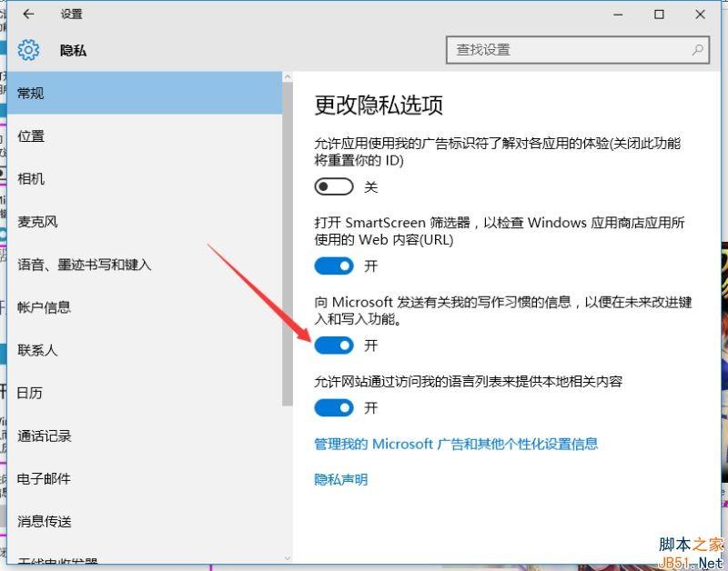Select 相机 in the sidebar
728x571 pixels.
click(x=31, y=178)
